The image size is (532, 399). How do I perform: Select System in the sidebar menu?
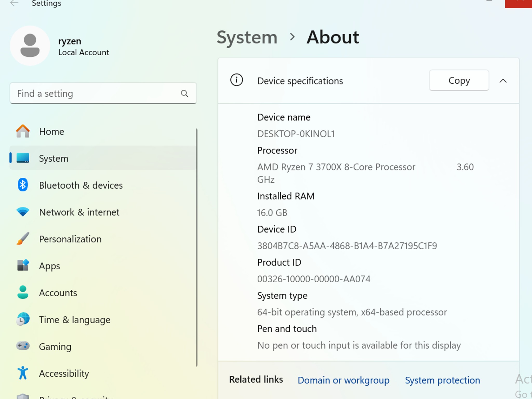pos(103,158)
